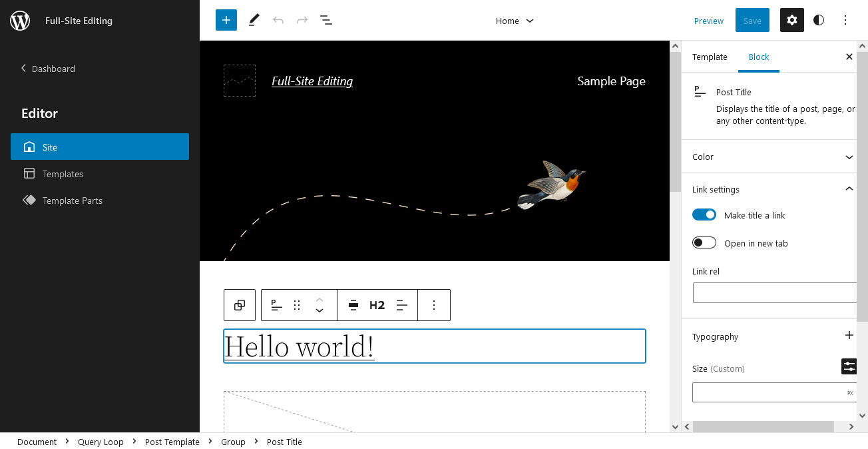This screenshot has height=449, width=868.
Task: Select the Tools pencil icon
Action: coord(253,20)
